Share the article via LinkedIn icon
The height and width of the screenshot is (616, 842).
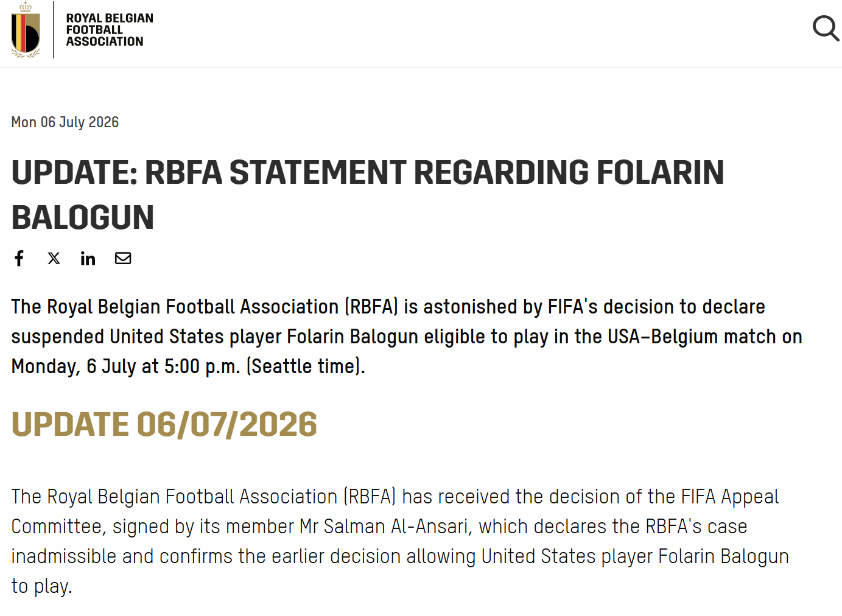tap(88, 258)
